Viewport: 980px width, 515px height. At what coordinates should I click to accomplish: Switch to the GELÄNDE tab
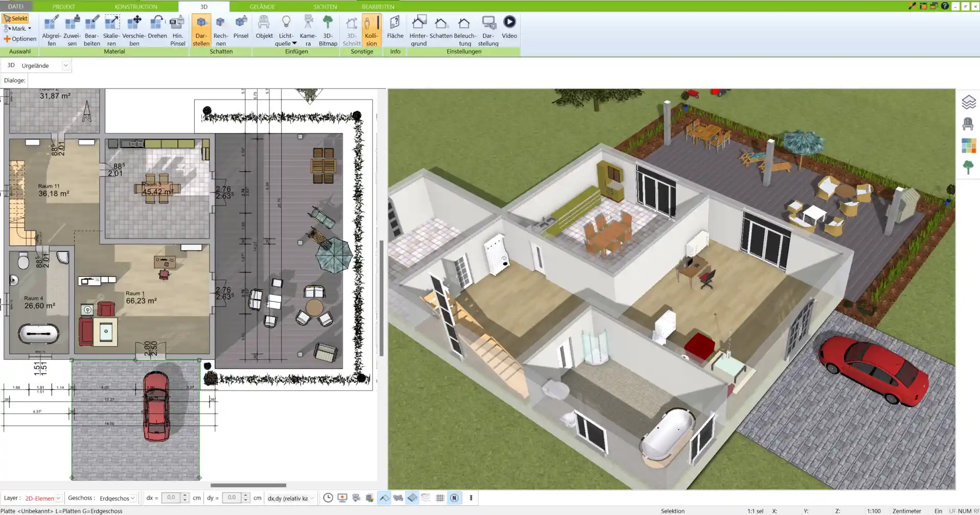(262, 7)
